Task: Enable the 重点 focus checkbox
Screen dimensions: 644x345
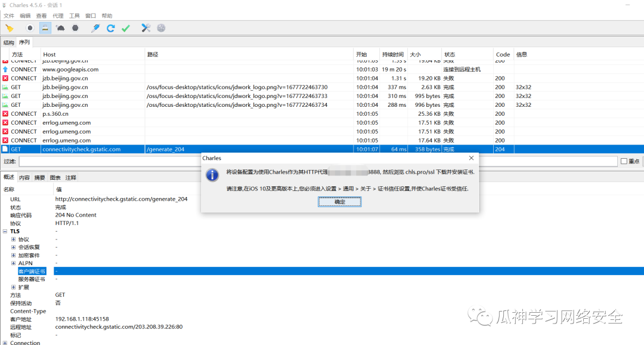Action: coord(624,161)
